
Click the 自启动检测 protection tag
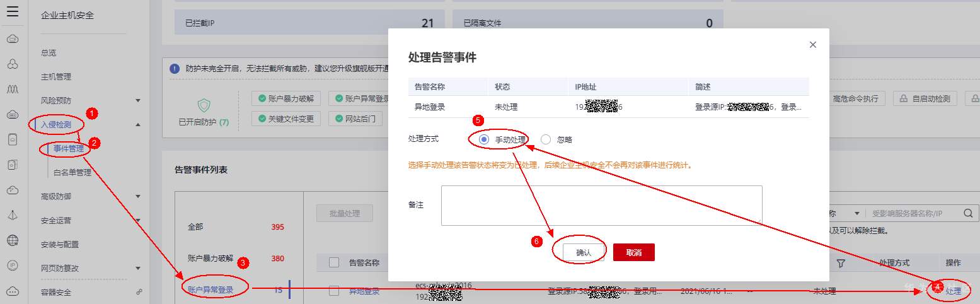[x=925, y=98]
